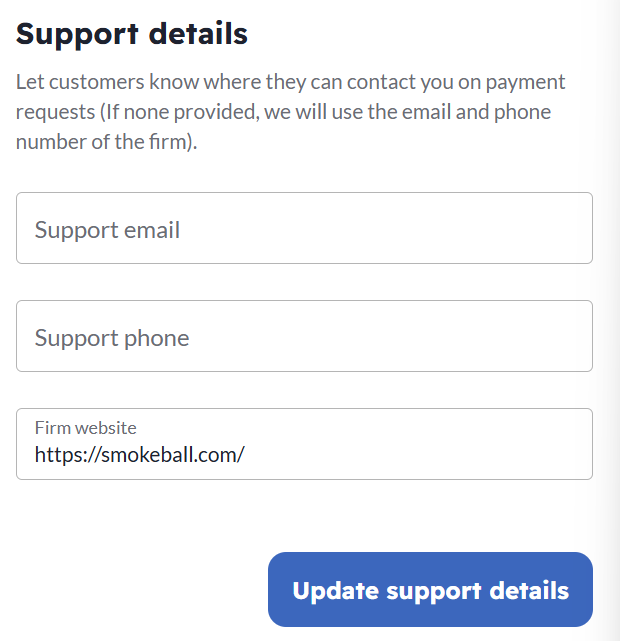Click the Support email input field

tap(304, 228)
